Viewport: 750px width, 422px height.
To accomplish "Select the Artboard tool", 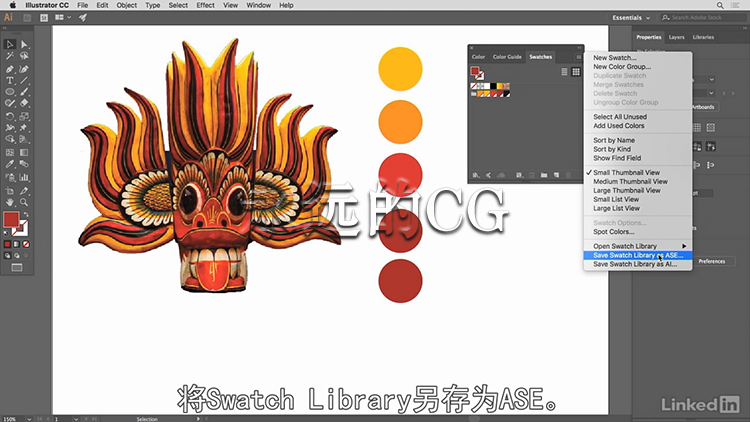I will click(10, 190).
